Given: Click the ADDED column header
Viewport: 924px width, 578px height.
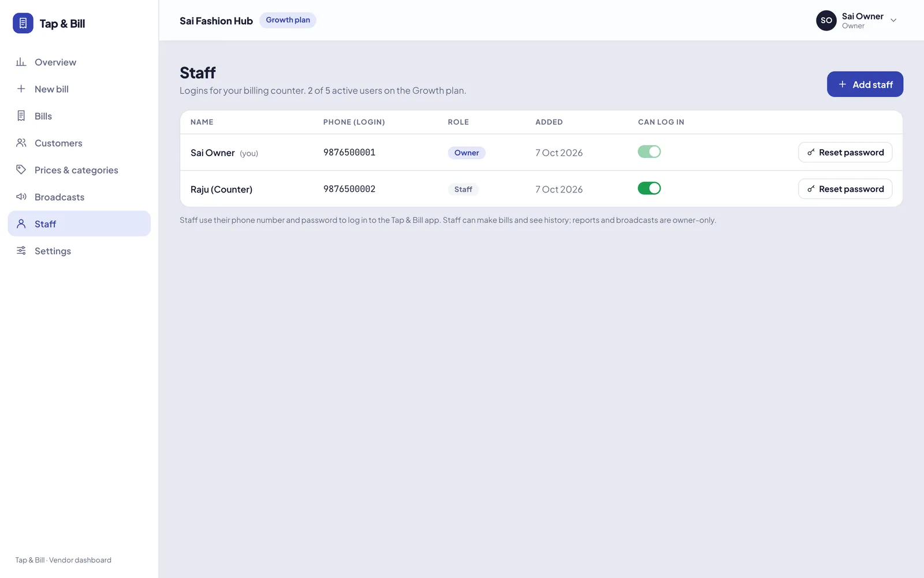Looking at the screenshot, I should [549, 122].
